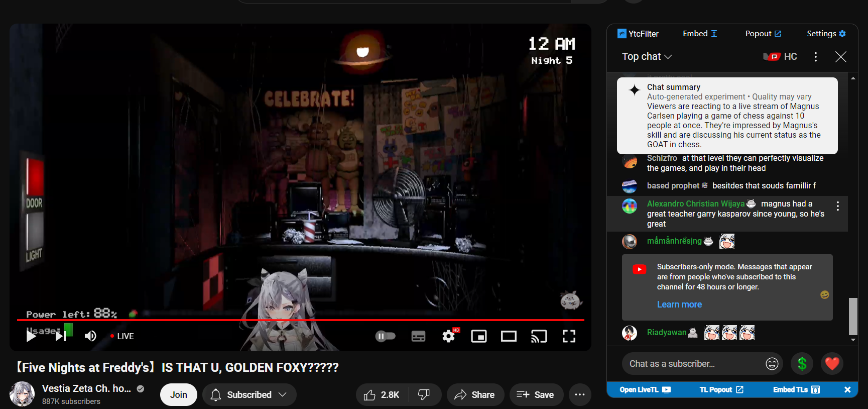
Task: Switch to theater mode view
Action: [x=509, y=336]
